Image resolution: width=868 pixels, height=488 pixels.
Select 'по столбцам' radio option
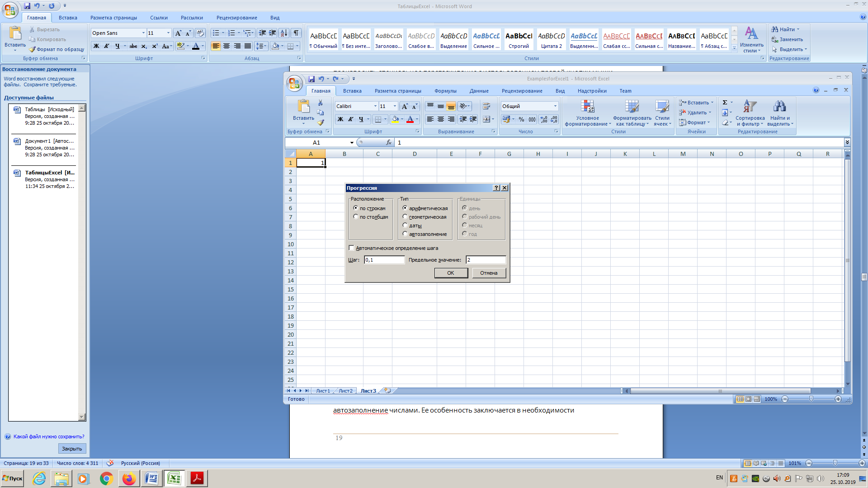356,217
